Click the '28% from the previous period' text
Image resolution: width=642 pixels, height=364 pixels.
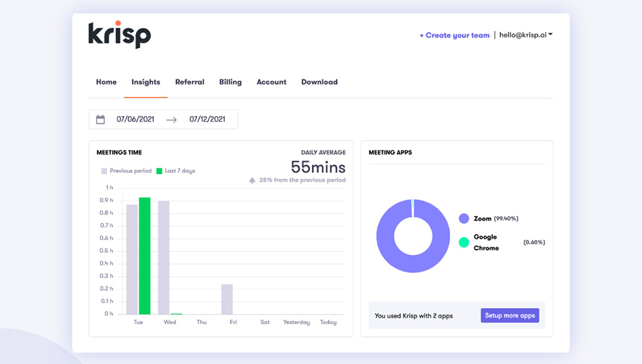click(302, 180)
